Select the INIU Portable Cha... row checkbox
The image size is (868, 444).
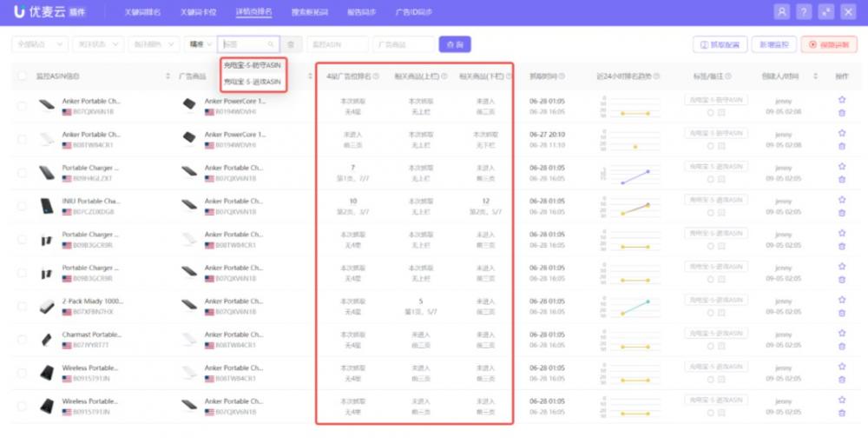coord(22,206)
